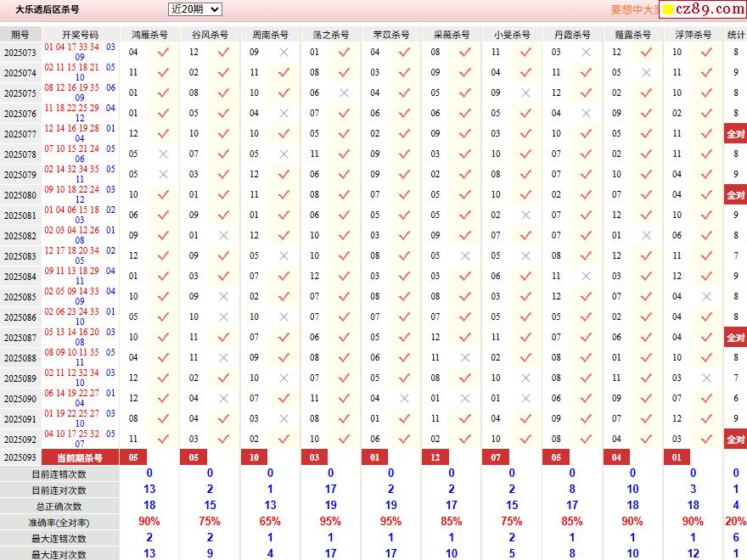Screen dimensions: 747x560
Task: Click the check mark for 浮萍杀号 in 2025092
Action: 706,439
